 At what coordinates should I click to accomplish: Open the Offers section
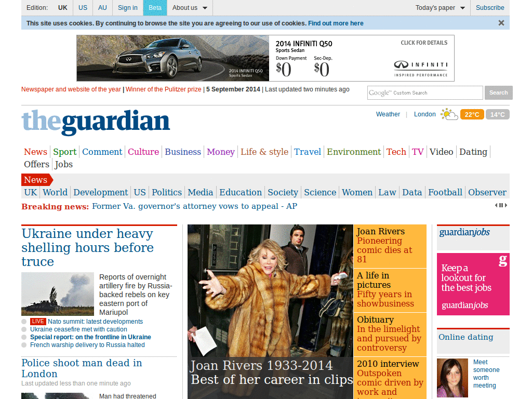point(37,164)
